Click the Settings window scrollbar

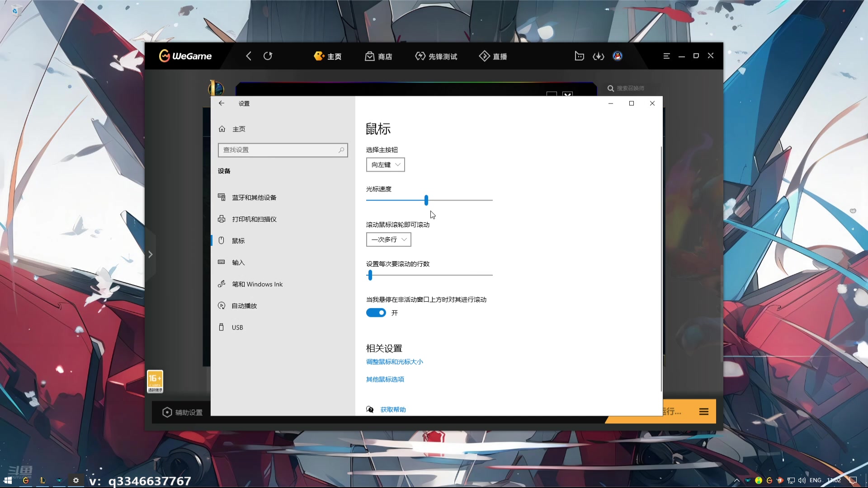click(x=661, y=269)
